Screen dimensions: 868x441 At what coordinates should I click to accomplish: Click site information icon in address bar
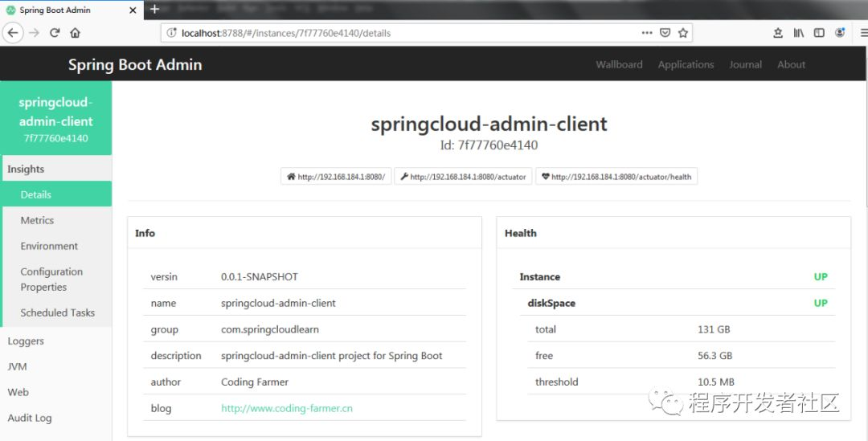pos(172,33)
